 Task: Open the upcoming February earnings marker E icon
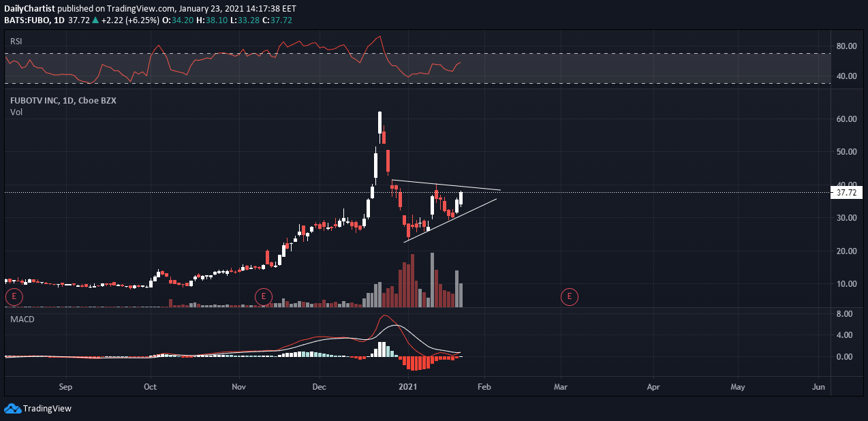pos(570,296)
